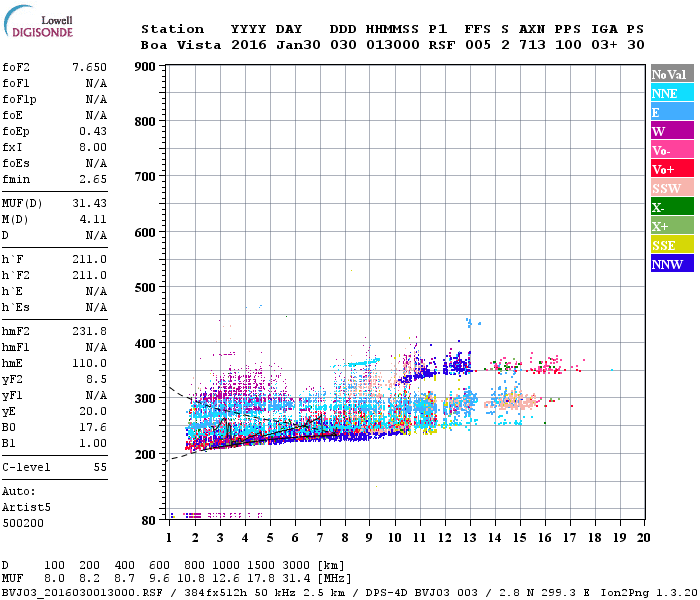Click the yE value 20.0
Image resolution: width=700 pixels, height=600 pixels.
point(93,412)
